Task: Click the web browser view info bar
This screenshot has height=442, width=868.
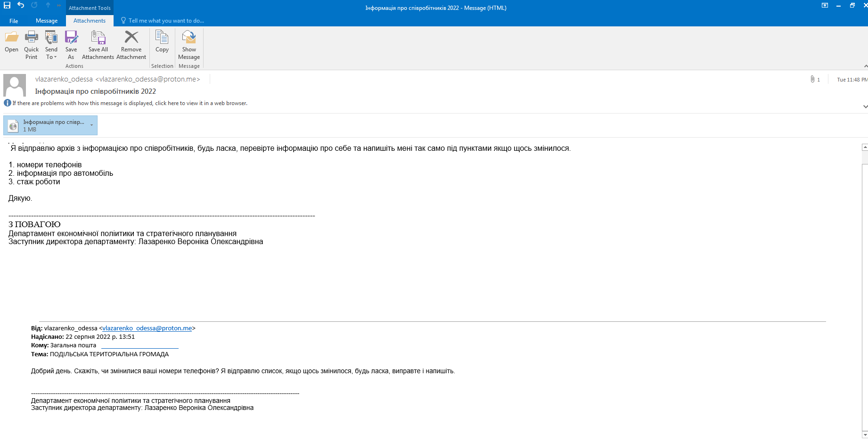Action: tap(126, 103)
